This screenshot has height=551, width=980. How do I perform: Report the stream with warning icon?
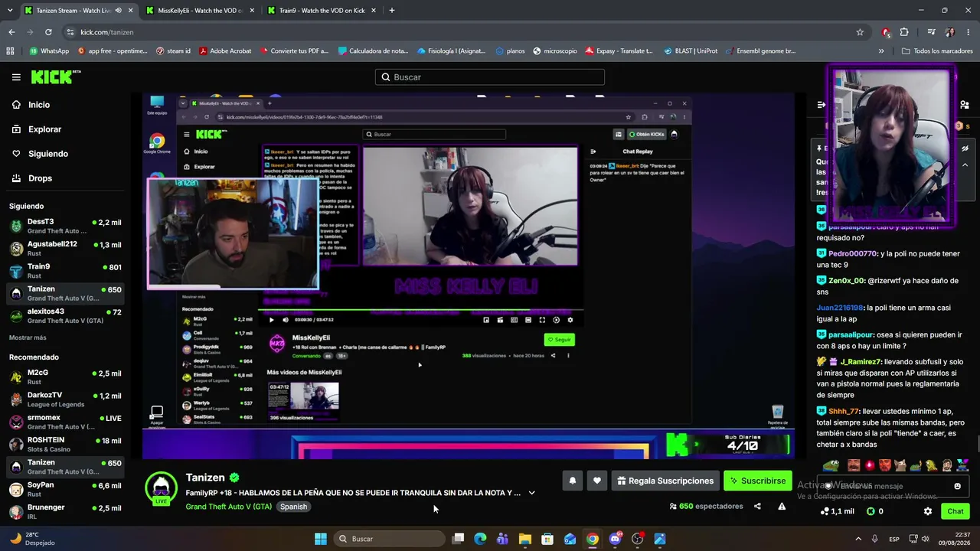click(x=782, y=506)
